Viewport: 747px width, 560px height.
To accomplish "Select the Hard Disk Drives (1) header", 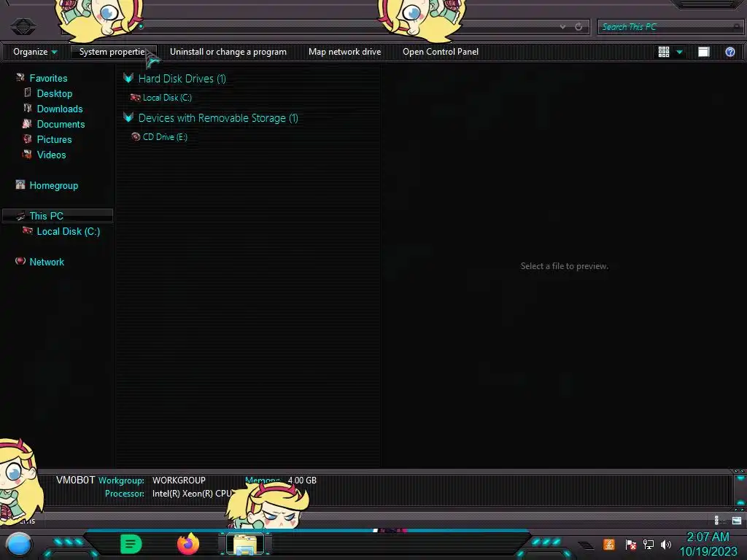I will click(182, 79).
